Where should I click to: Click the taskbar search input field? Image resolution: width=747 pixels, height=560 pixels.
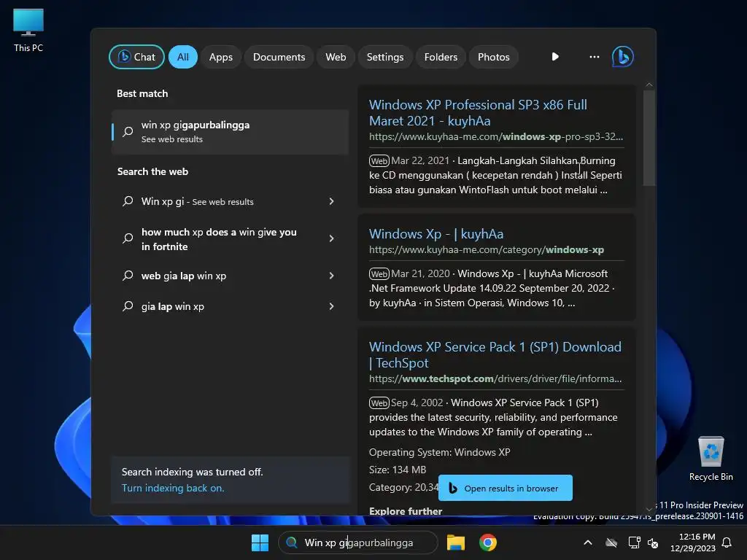pyautogui.click(x=358, y=542)
